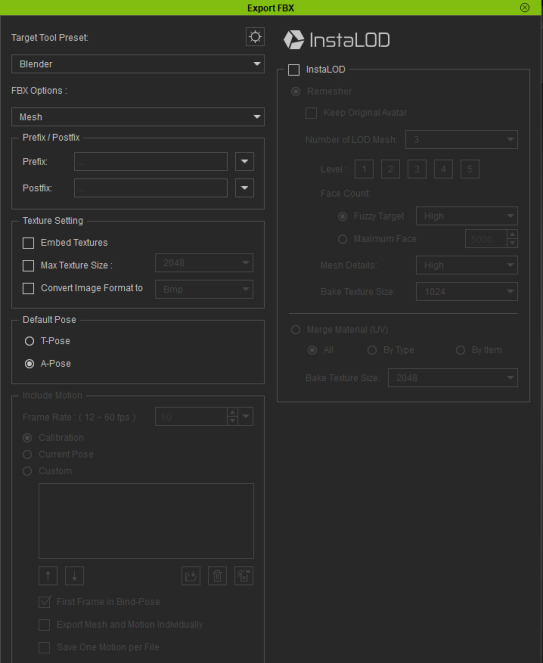Click the load motion file icon
The image size is (543, 663).
[191, 576]
